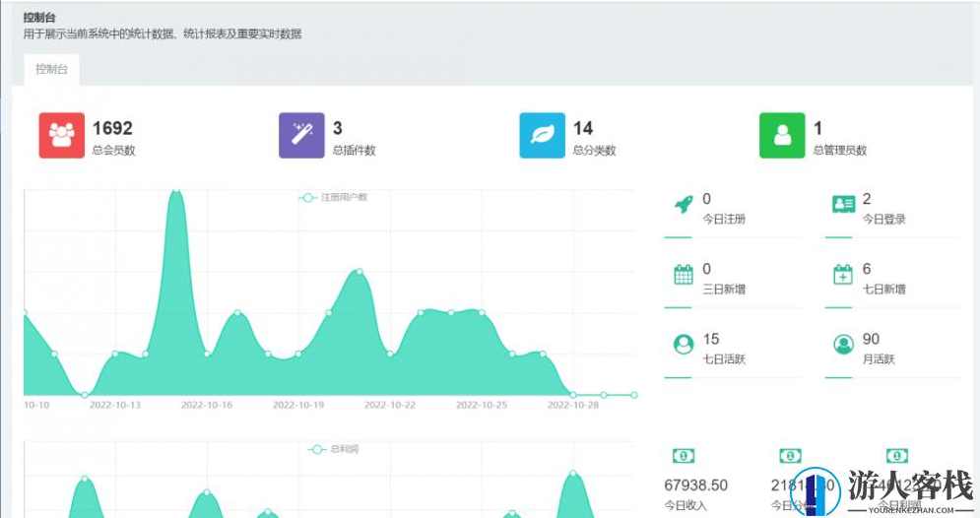Click the 总分类数 label

[594, 150]
